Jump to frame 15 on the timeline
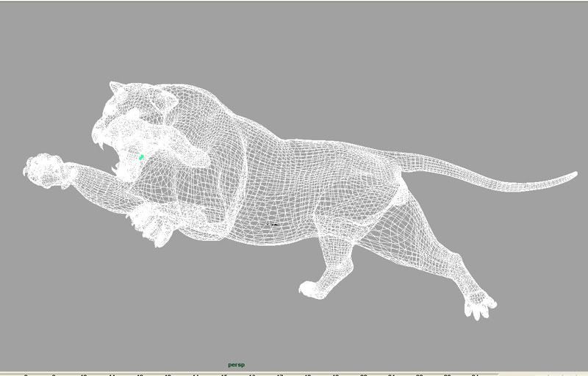The image size is (588, 376). (223, 375)
